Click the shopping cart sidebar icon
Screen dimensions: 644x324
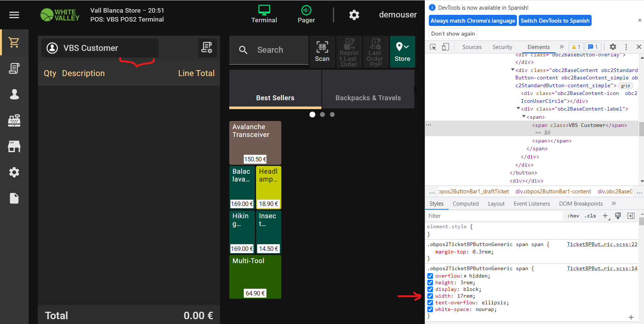[x=14, y=43]
